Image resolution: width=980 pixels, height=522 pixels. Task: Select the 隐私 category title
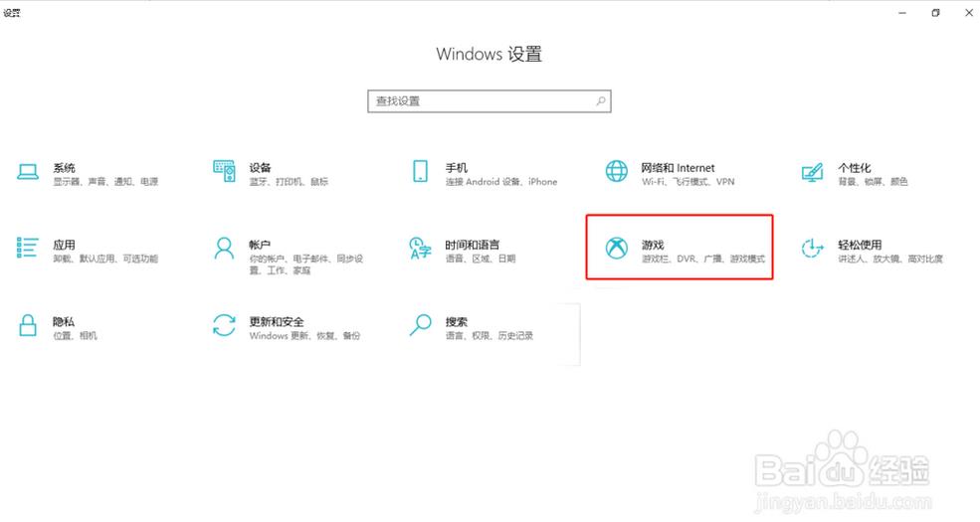pos(64,321)
